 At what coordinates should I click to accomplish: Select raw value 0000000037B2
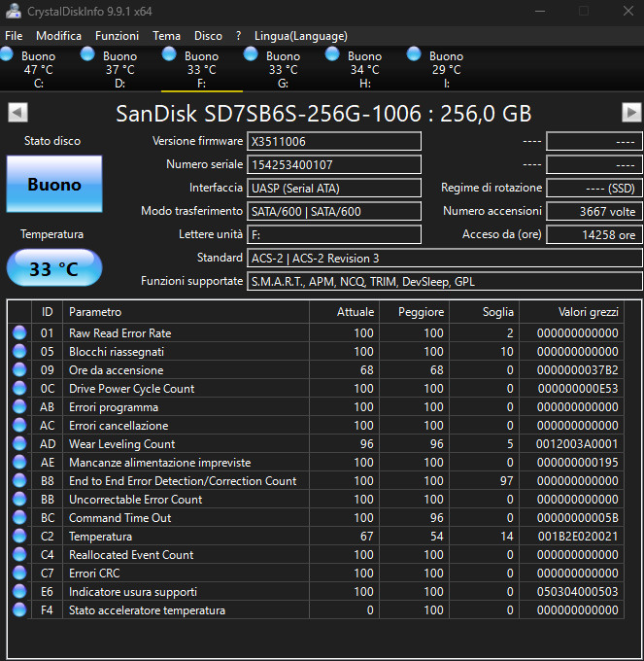point(577,370)
